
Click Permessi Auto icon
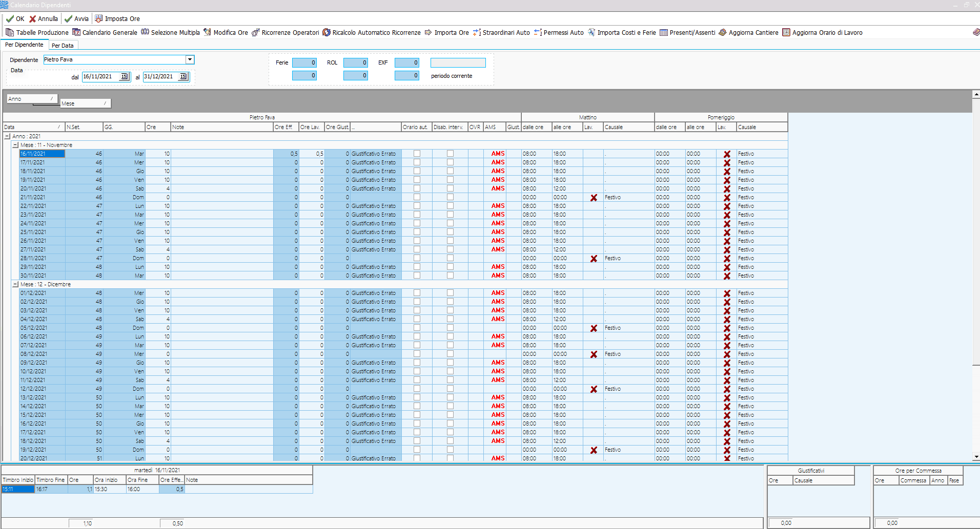point(538,32)
